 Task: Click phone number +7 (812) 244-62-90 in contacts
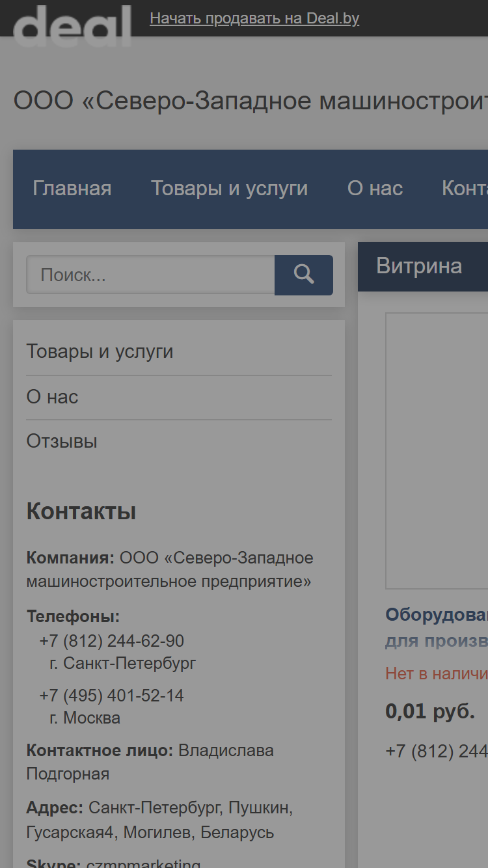(111, 641)
